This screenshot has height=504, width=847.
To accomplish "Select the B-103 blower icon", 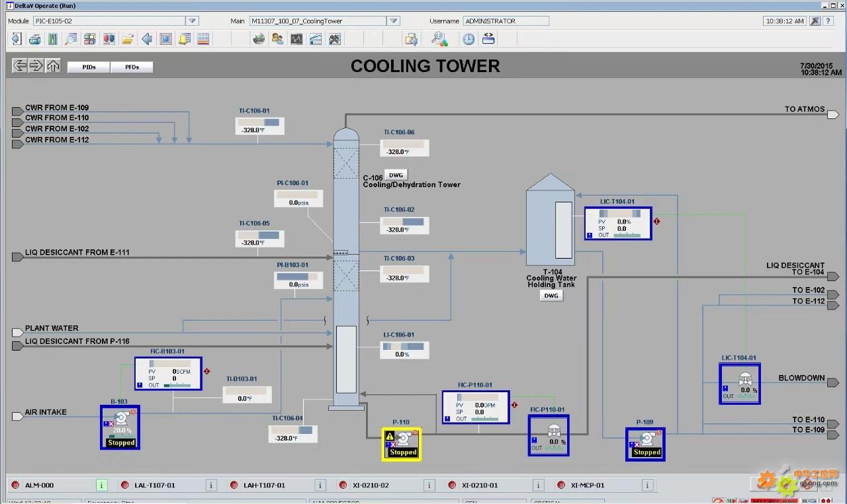I will (x=120, y=427).
